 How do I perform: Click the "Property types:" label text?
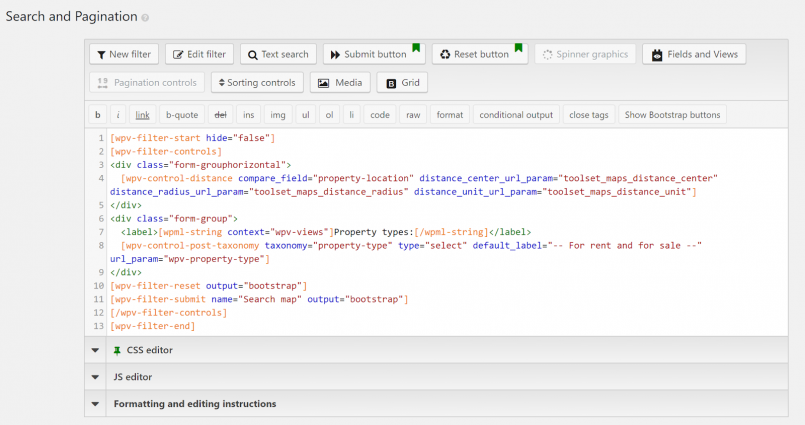click(374, 232)
